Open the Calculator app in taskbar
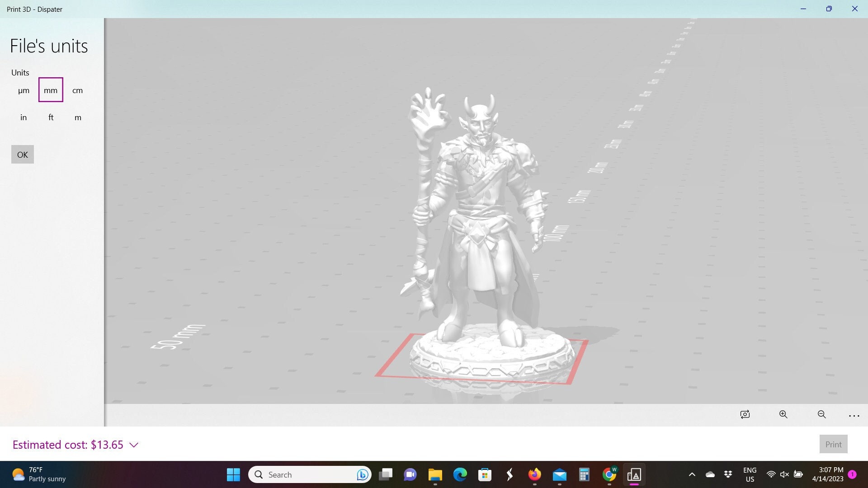Viewport: 868px width, 488px height. pos(584,475)
